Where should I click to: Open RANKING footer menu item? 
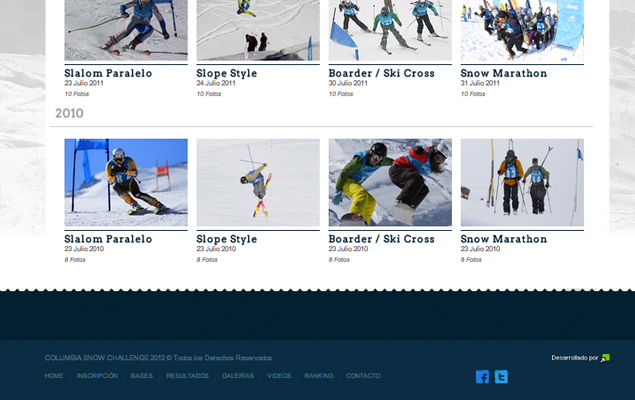tap(319, 376)
